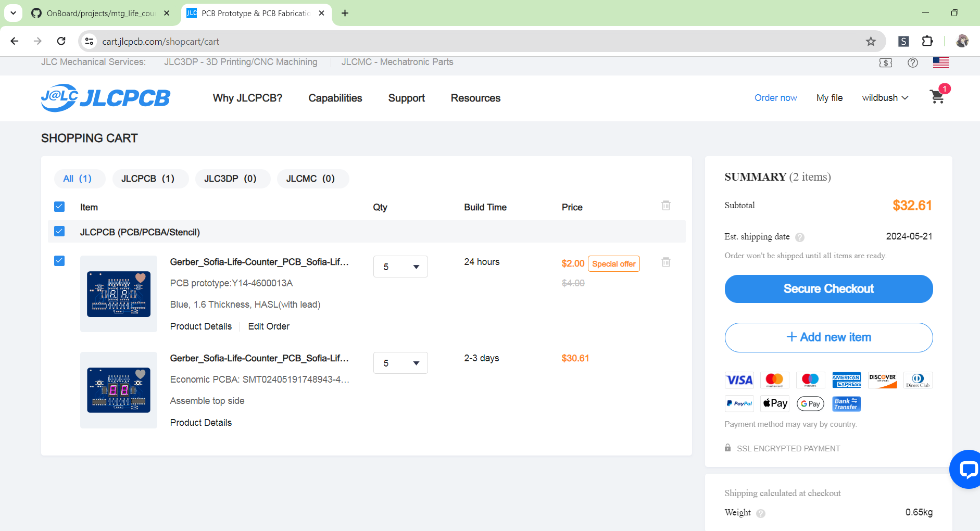Click the US flag language icon
This screenshot has height=531, width=980.
940,62
